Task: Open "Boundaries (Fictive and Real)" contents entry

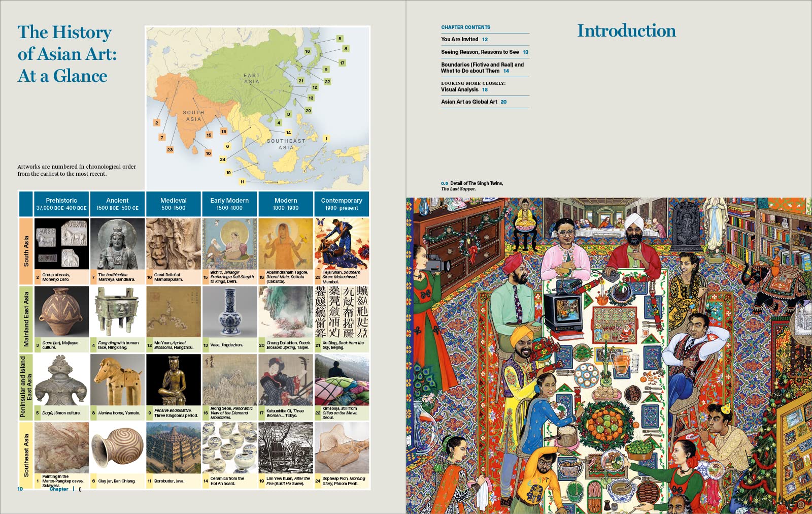Action: tap(482, 68)
